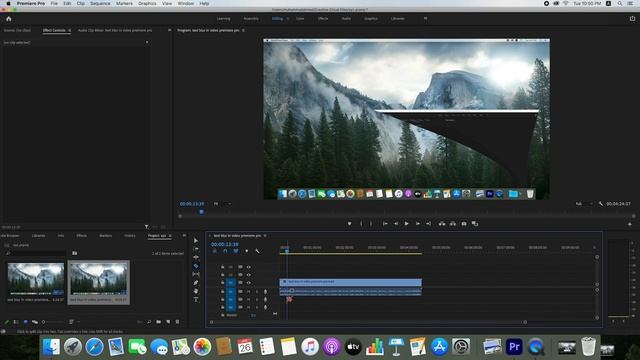
Task: Switch to the Color workspace tab
Action: coord(300,18)
